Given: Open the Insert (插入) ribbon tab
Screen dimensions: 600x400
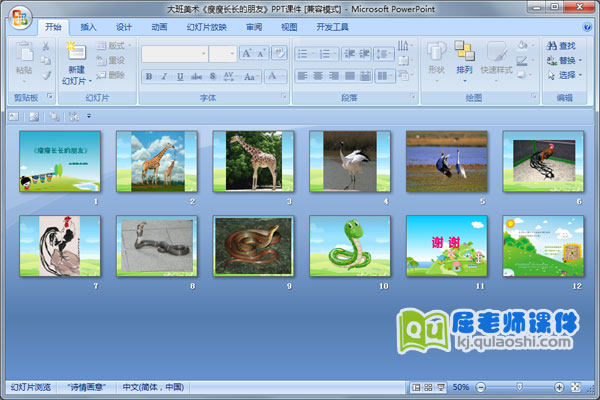Looking at the screenshot, I should (89, 27).
